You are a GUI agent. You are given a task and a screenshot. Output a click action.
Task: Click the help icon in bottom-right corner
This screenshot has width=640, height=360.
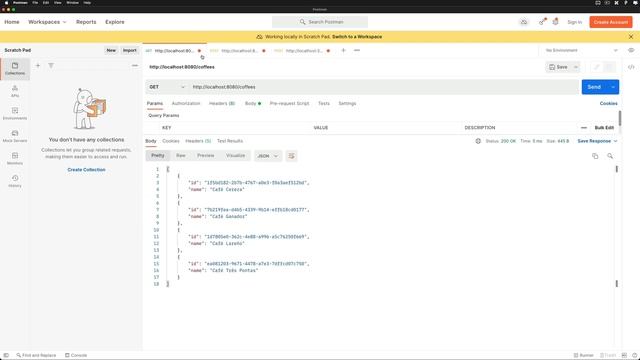[x=634, y=355]
